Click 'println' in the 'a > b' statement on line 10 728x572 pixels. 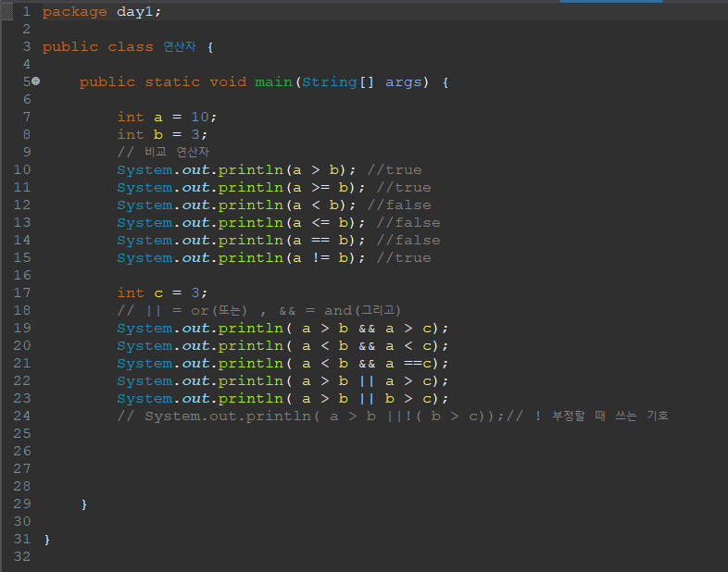[251, 170]
